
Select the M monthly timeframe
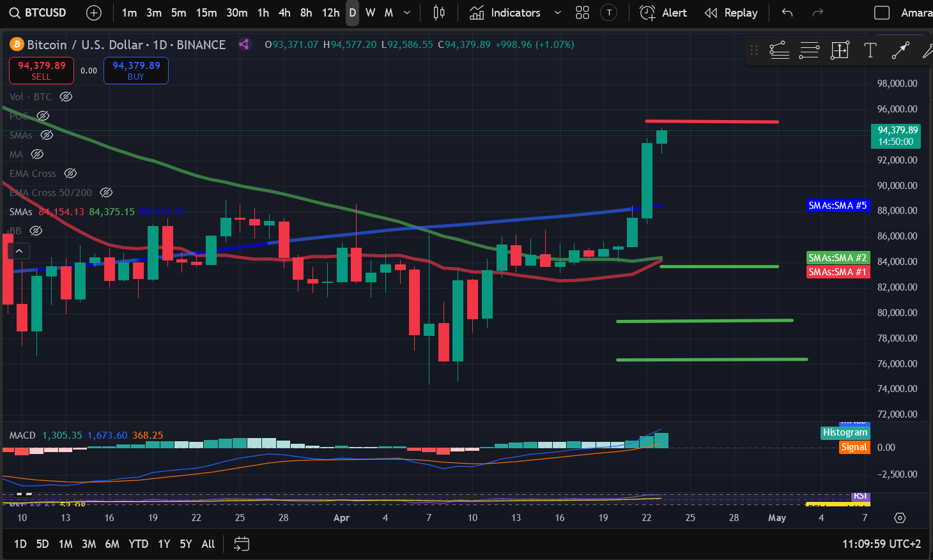(389, 13)
